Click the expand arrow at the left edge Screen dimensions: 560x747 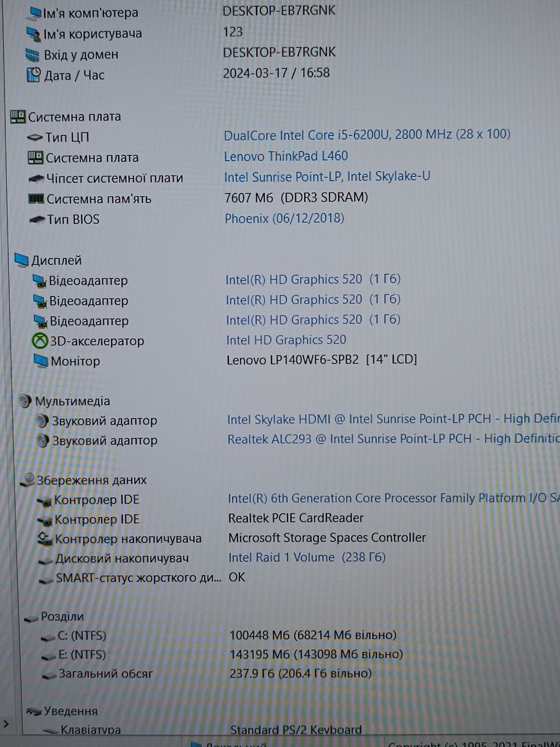point(6,724)
